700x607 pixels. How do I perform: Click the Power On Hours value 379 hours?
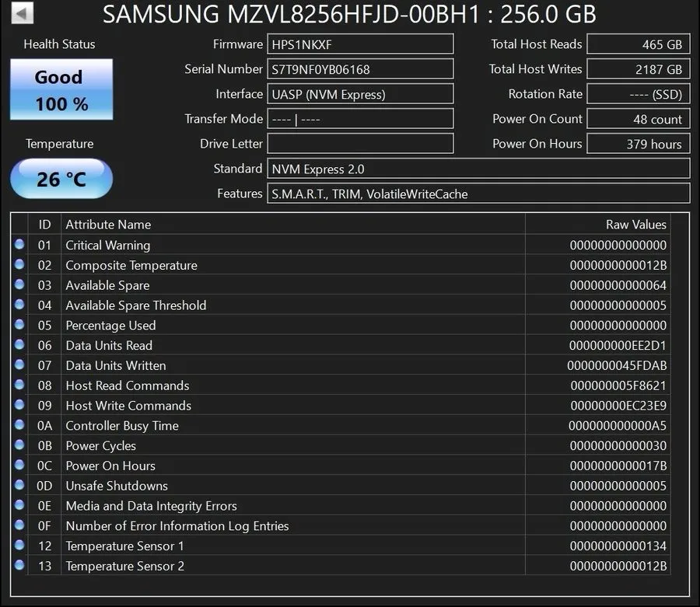(639, 144)
